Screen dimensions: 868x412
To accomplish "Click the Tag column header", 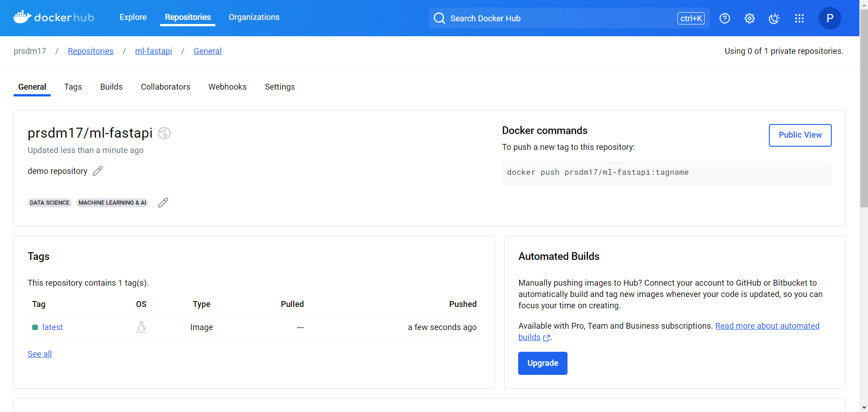I will 39,304.
